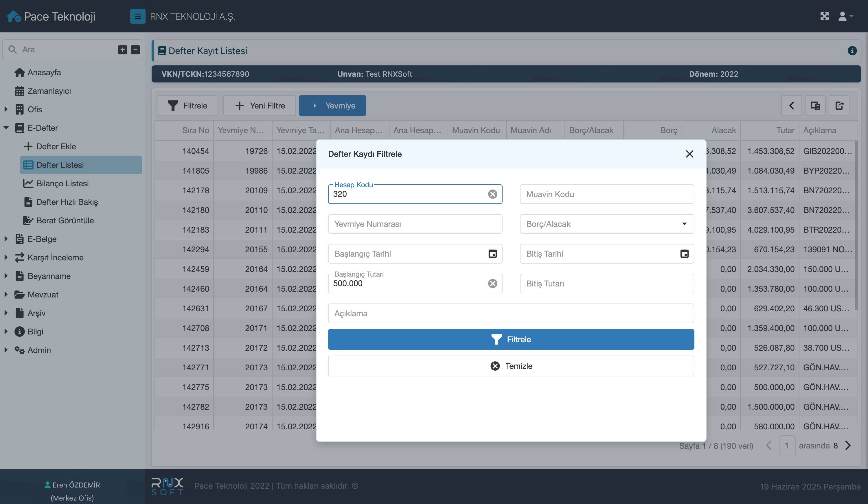The width and height of the screenshot is (868, 504).
Task: Click the Temizle button
Action: coord(511,366)
